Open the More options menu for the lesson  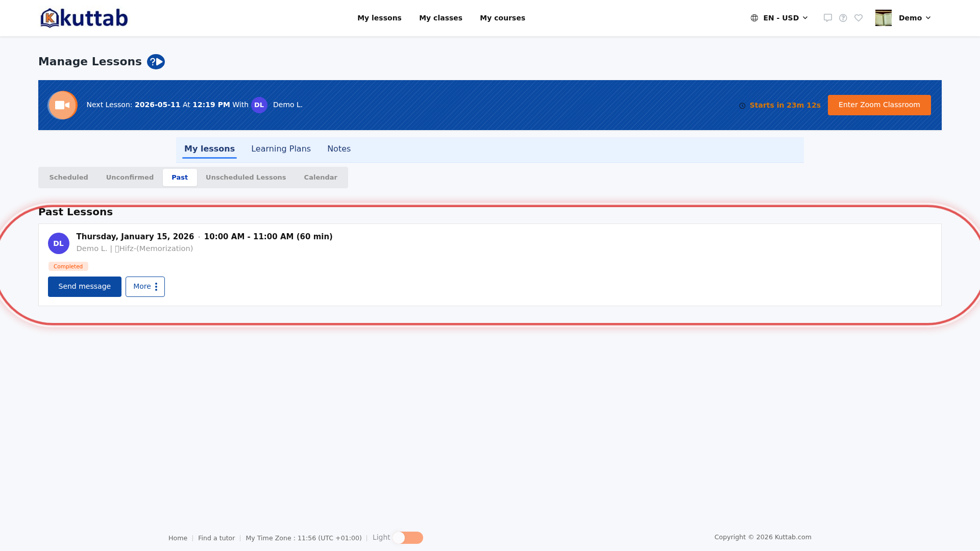[145, 287]
